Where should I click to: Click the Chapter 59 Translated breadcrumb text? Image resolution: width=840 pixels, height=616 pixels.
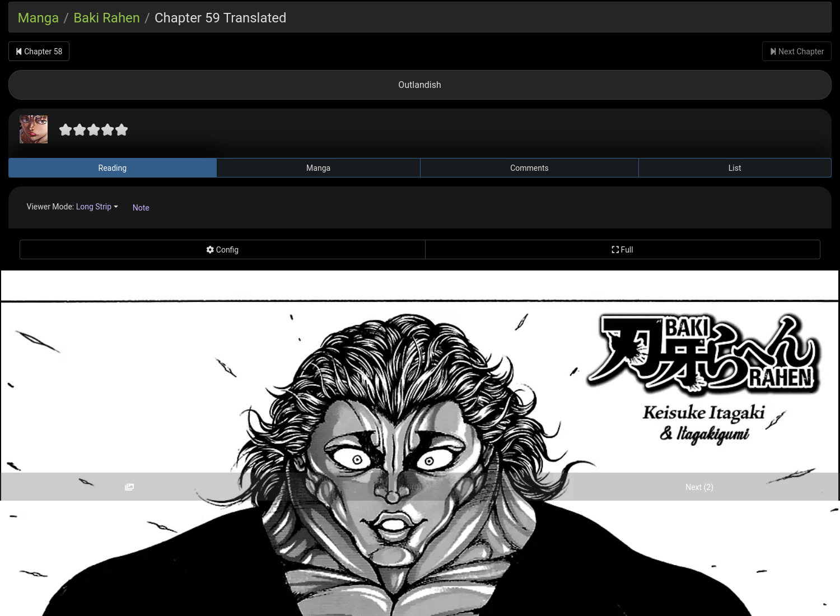[220, 18]
